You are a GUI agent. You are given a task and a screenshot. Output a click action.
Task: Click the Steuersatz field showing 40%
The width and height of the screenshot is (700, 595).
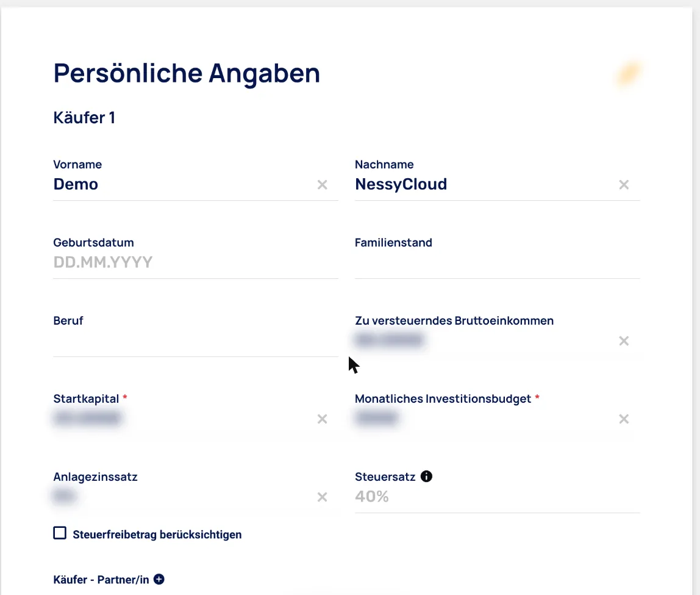(x=498, y=497)
